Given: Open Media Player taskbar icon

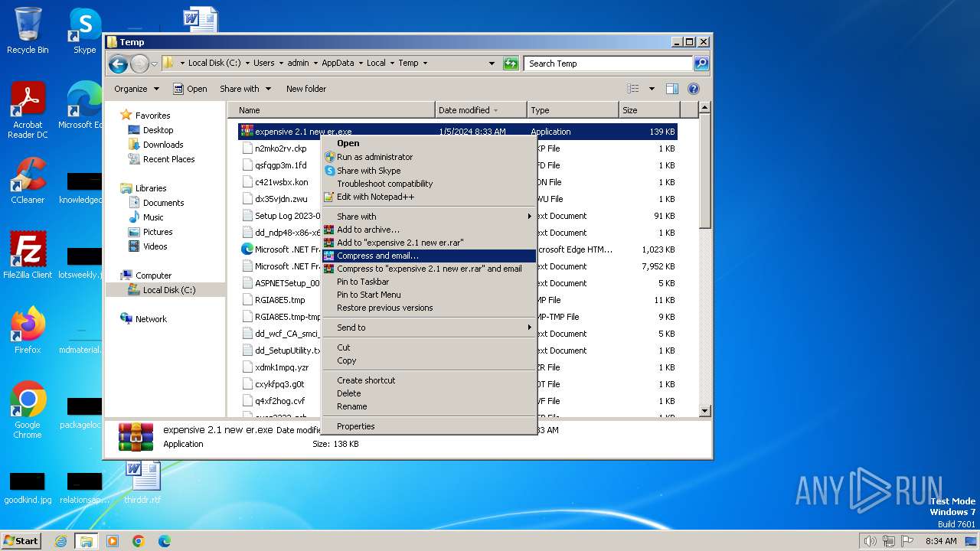Looking at the screenshot, I should pyautogui.click(x=113, y=541).
